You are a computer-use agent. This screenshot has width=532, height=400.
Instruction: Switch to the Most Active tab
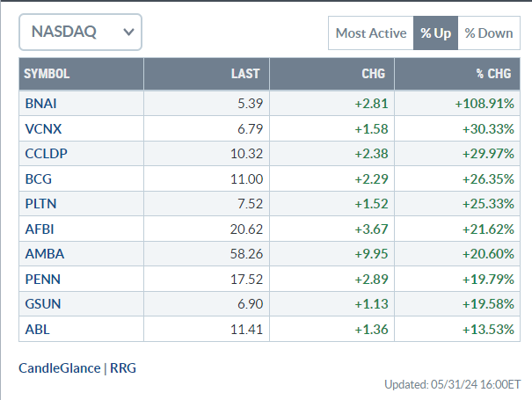tap(370, 33)
